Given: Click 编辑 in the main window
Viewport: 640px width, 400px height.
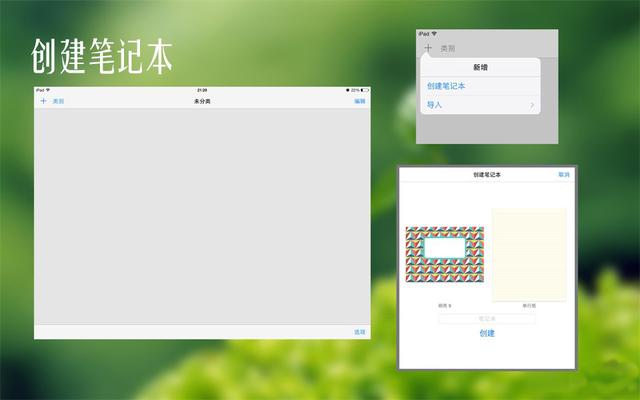Looking at the screenshot, I should coord(360,101).
